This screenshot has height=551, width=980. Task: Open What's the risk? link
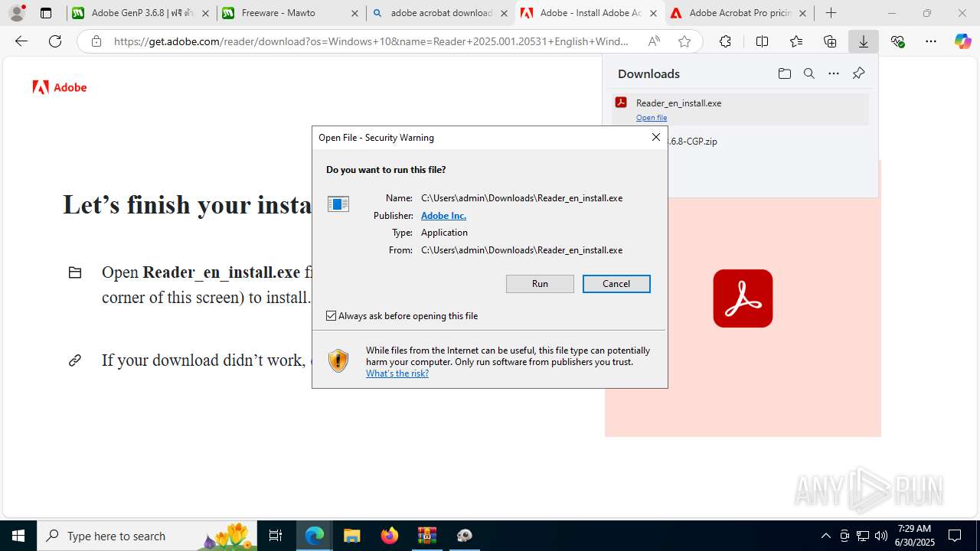[397, 373]
